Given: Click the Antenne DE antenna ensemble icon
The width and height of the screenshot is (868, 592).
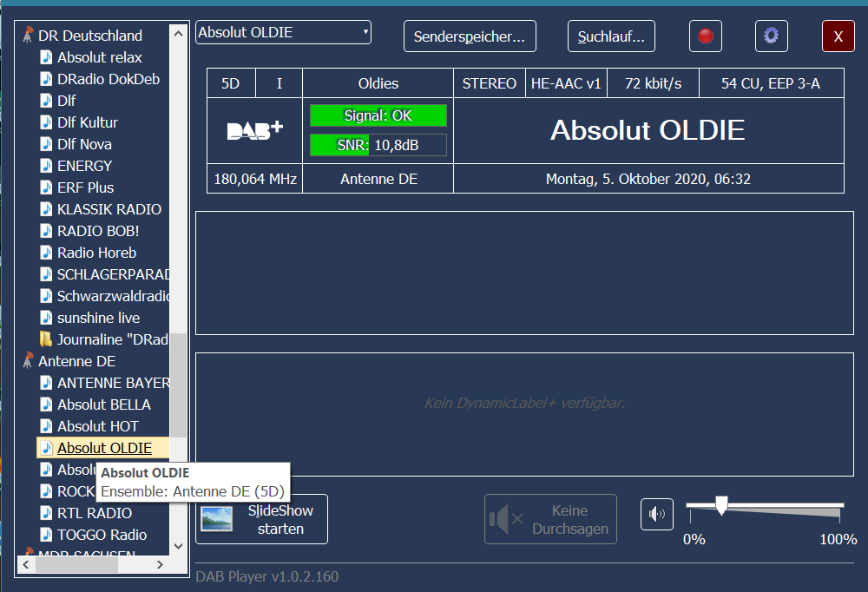Looking at the screenshot, I should pyautogui.click(x=28, y=361).
